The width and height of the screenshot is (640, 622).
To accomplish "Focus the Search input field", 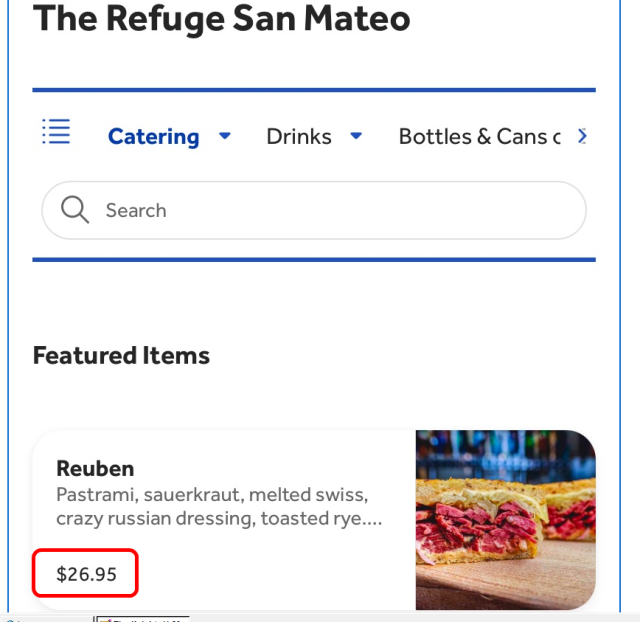I will coord(330,210).
